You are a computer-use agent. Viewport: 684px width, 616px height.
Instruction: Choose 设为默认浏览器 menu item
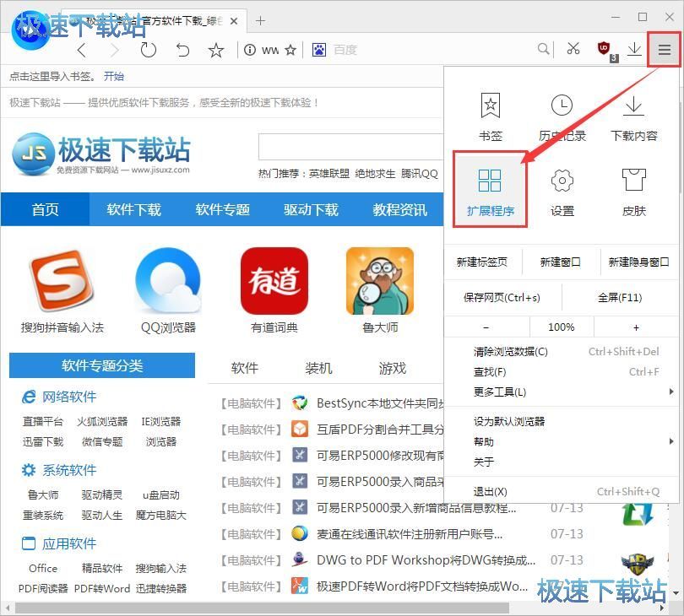[x=509, y=421]
